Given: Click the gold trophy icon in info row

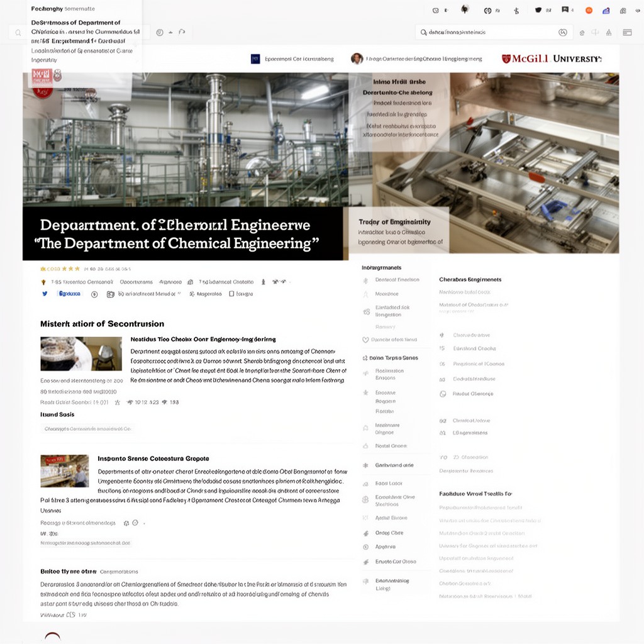Looking at the screenshot, I should pos(43,282).
